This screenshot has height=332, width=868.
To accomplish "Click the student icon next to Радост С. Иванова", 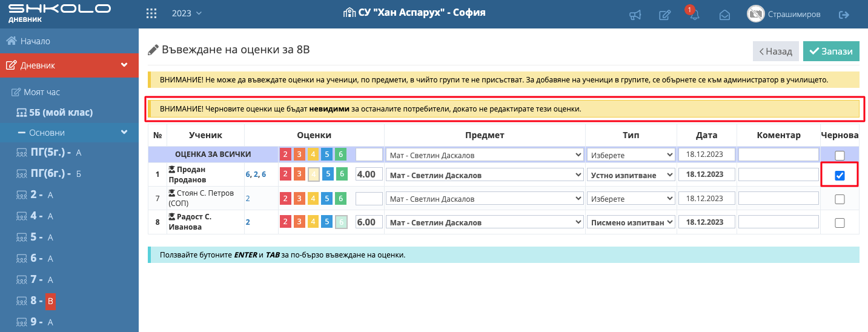I will [172, 217].
